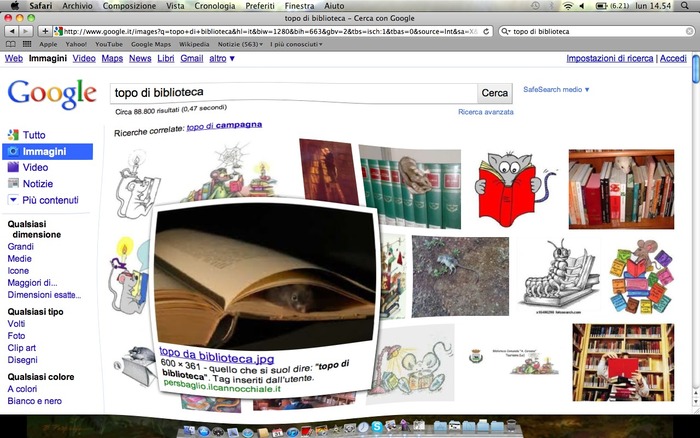Click the Cerca search button
Viewport: 700px width, 438px height.
(495, 93)
